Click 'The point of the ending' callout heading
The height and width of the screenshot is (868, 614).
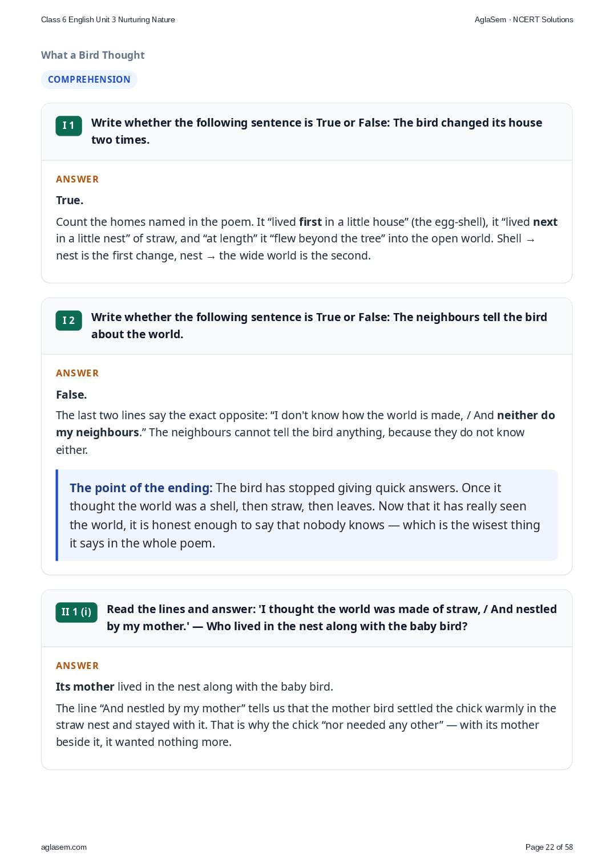(x=141, y=488)
